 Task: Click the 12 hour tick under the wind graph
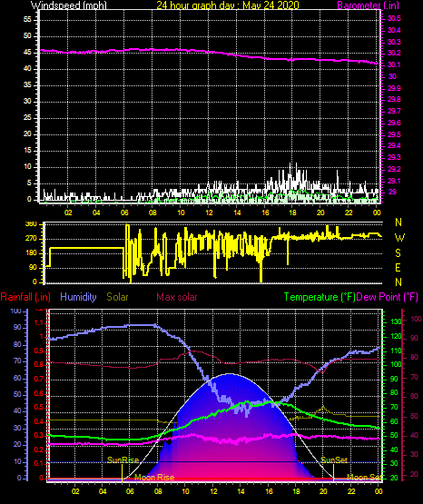tap(209, 212)
